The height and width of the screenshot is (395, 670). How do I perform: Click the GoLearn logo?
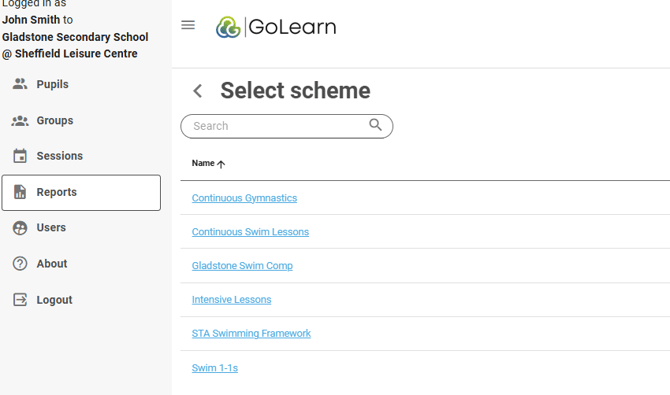(x=276, y=27)
